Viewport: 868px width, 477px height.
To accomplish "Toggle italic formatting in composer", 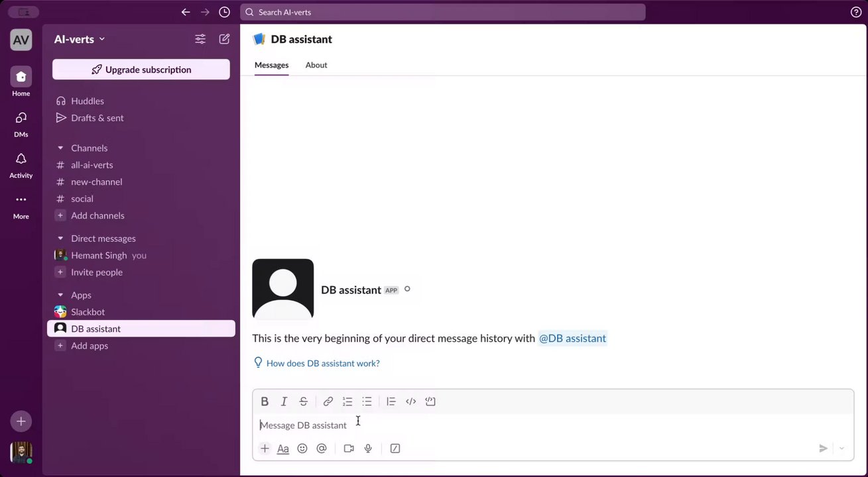I will pos(284,401).
